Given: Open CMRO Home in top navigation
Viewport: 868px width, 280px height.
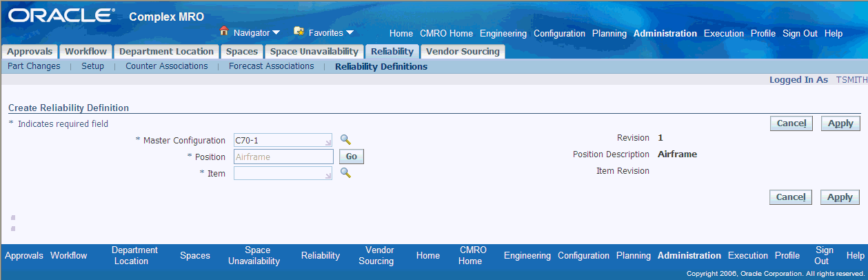Looking at the screenshot, I should [446, 33].
